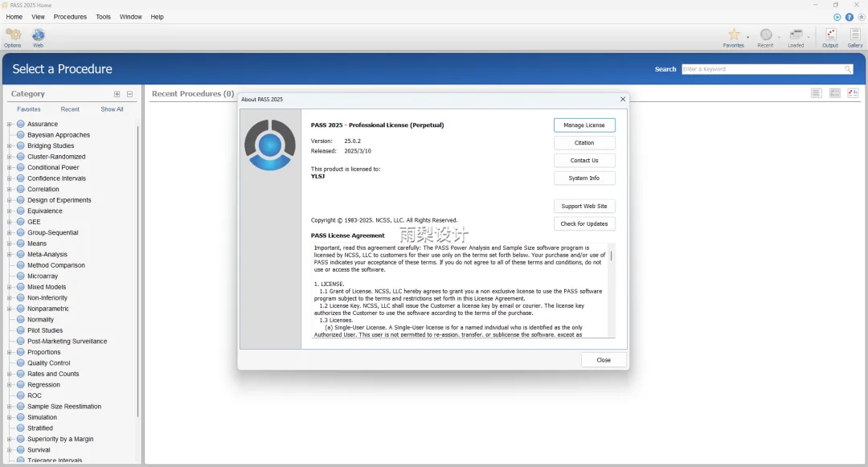
Task: Open Loaded dropdown arrow in toolbar
Action: point(809,37)
